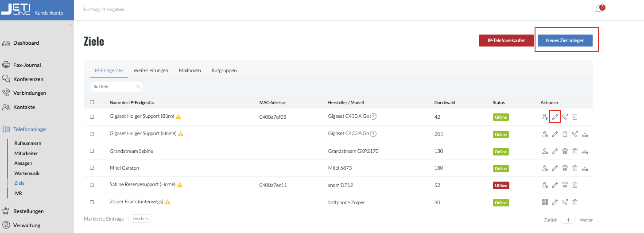Open user settings icon for Sabine Reservesupport (Home)

(545, 185)
